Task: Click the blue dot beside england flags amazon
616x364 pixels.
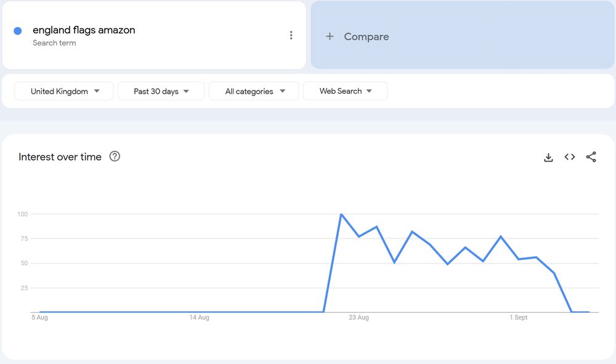Action: tap(18, 31)
